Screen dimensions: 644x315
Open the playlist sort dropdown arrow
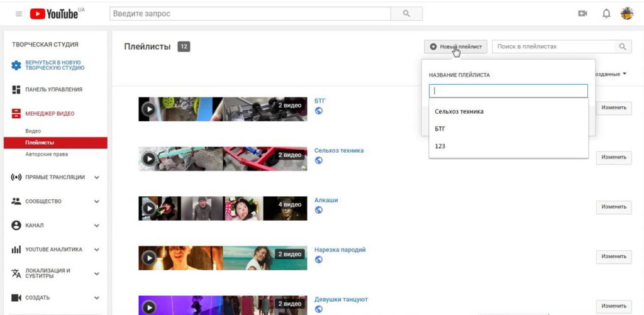(625, 74)
